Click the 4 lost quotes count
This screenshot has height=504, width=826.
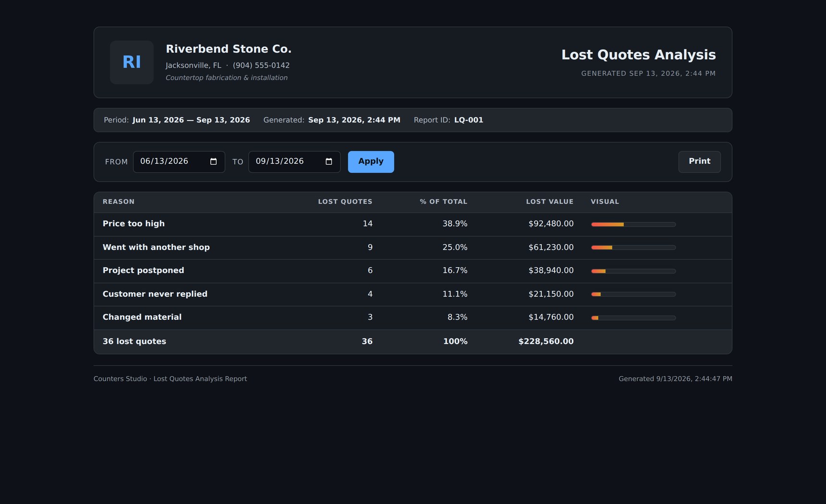point(370,294)
